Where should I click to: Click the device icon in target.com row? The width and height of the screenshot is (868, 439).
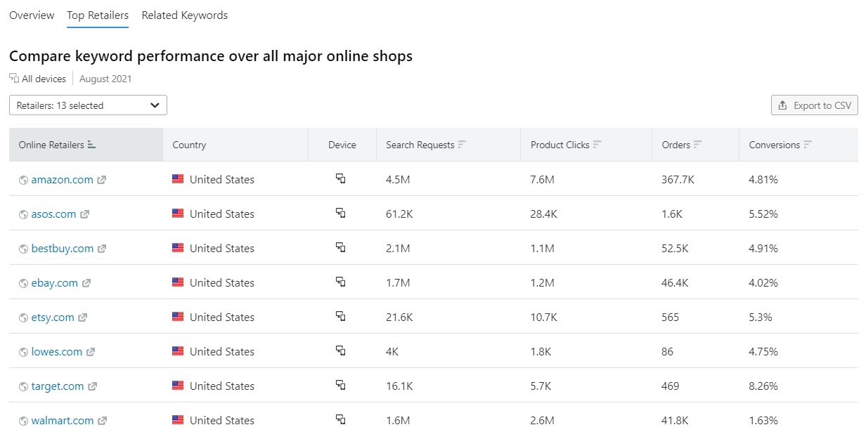341,385
